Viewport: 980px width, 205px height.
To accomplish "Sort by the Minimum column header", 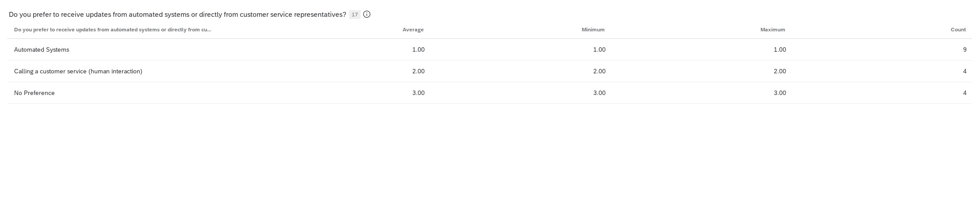I will (593, 30).
